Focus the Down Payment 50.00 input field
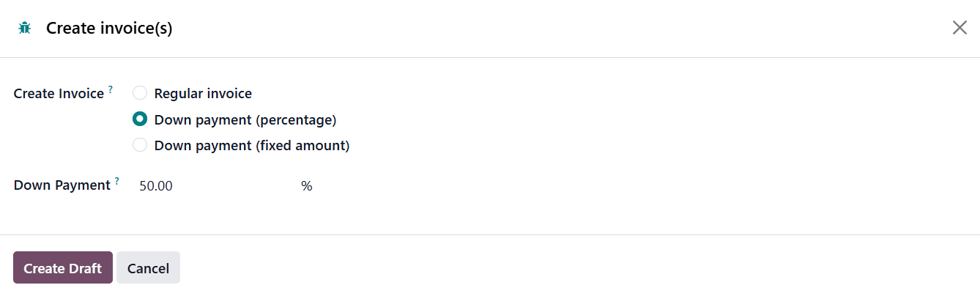 pos(212,186)
